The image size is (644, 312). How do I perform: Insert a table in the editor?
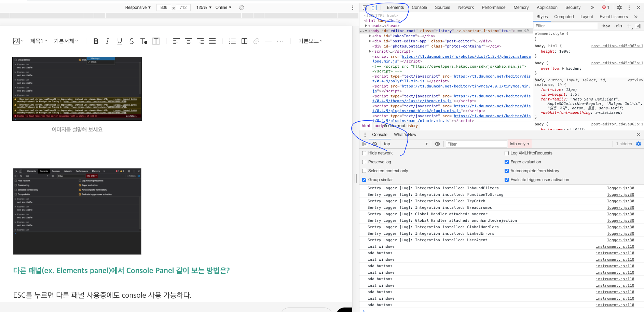[x=244, y=41]
